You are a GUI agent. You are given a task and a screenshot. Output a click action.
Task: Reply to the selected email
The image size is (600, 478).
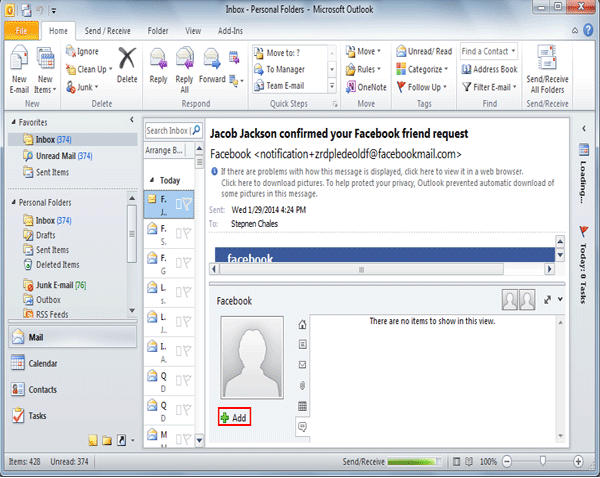pyautogui.click(x=158, y=66)
